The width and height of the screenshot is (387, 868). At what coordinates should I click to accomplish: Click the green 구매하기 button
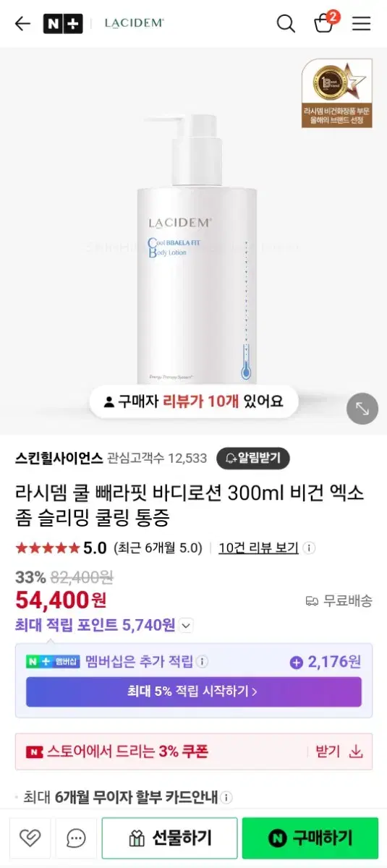(x=310, y=838)
